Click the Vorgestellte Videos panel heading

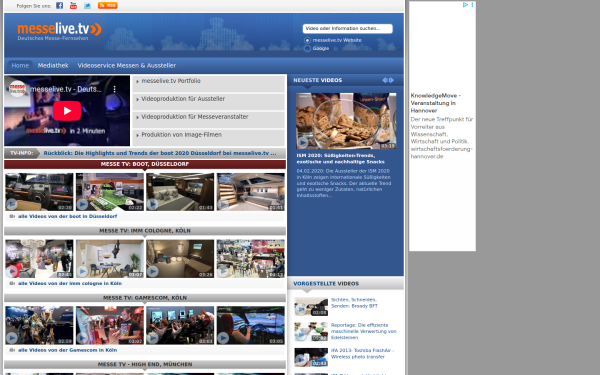pyautogui.click(x=326, y=284)
